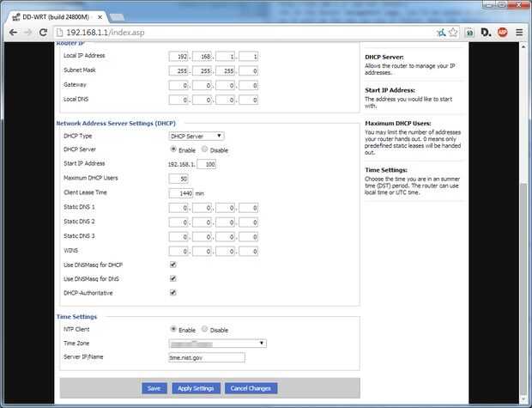Click the last octet of Static DNS 2
Viewport: 532px width, 408px height.
click(248, 222)
